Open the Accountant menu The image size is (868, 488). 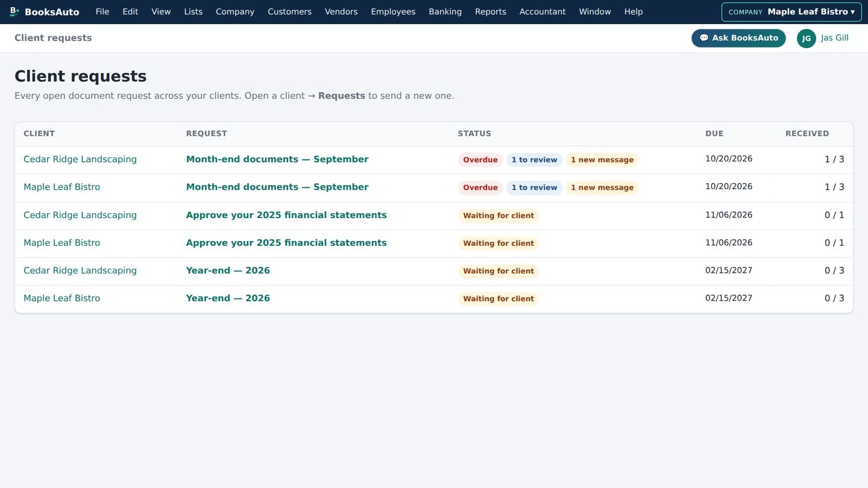542,11
